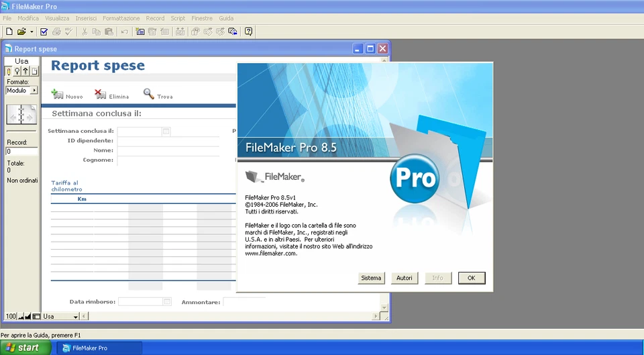Click the zoom out mountain icon

21,316
